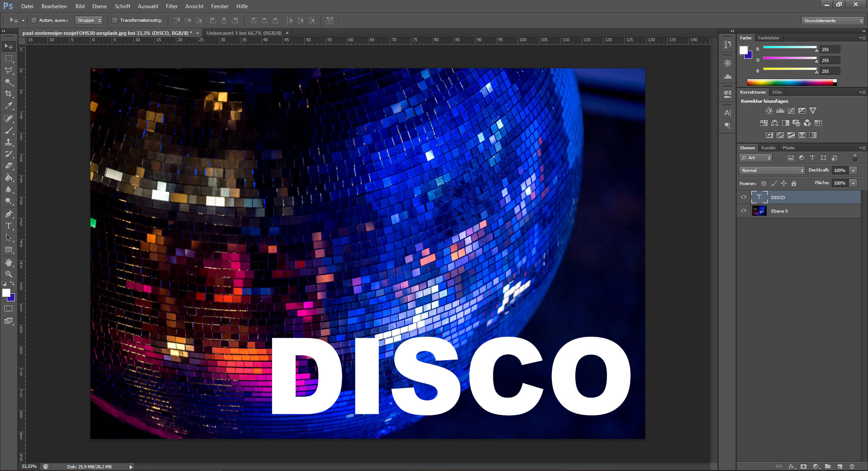Select the Crop tool

(9, 94)
